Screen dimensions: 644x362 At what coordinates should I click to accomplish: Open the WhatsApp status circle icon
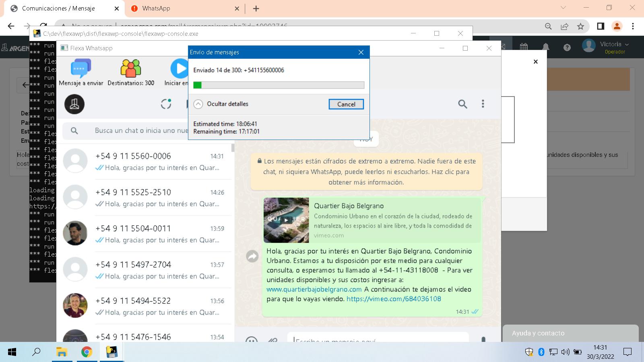166,104
